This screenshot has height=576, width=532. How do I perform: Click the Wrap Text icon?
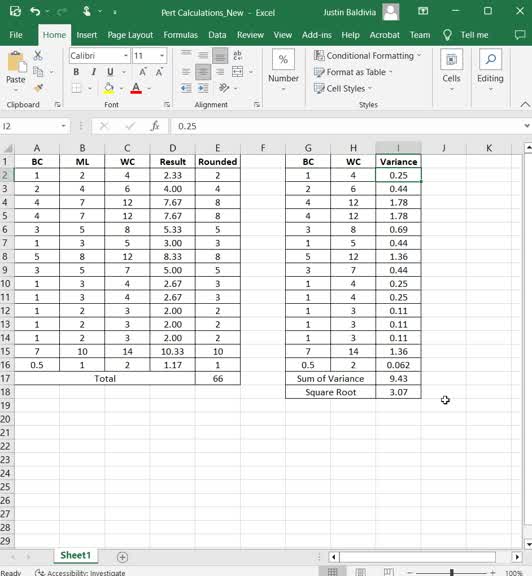[x=238, y=55]
